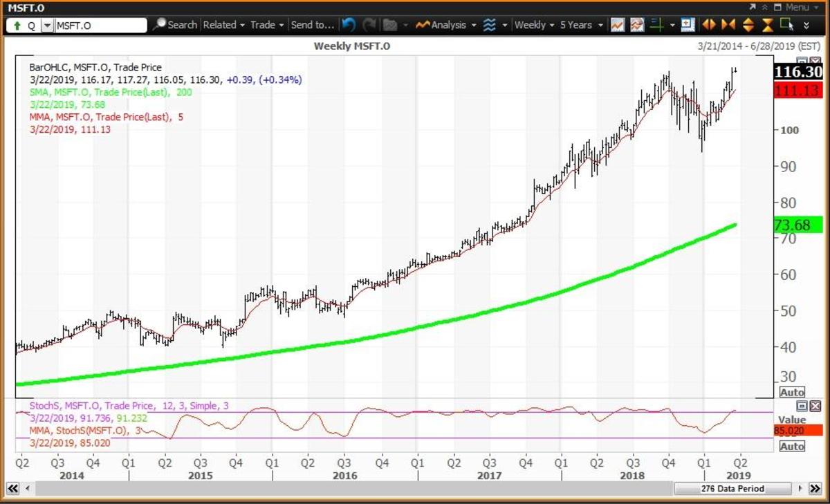Click the orange horizontal expand arrows icon
830x504 pixels.
coord(709,25)
